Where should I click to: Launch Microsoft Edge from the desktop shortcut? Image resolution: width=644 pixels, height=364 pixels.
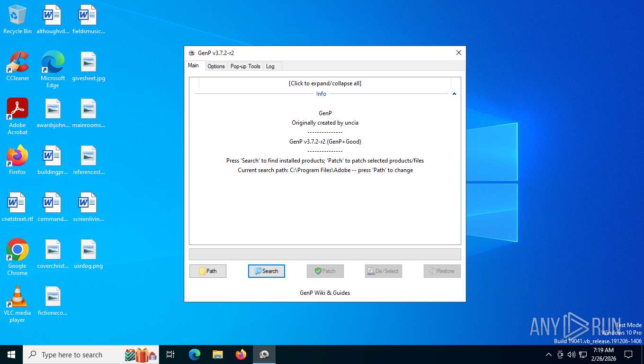[53, 70]
